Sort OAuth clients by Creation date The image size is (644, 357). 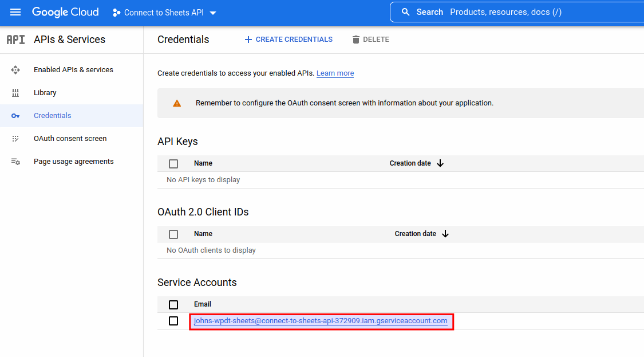[415, 234]
